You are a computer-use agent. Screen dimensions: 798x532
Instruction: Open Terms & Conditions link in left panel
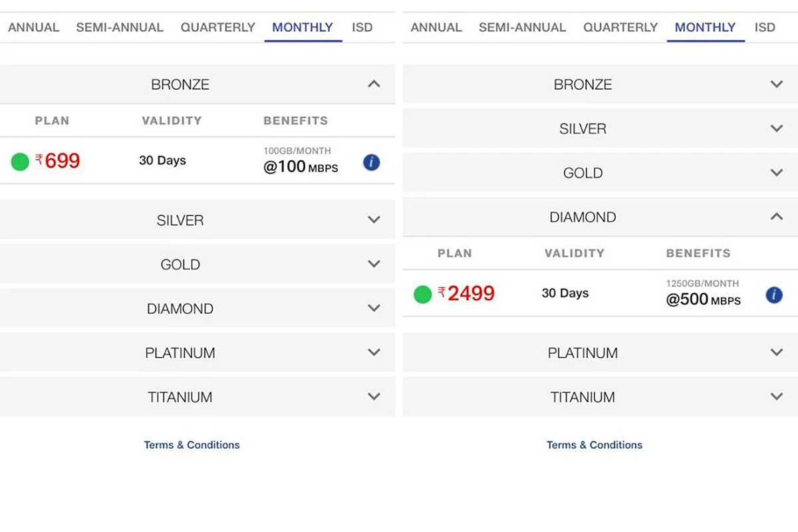tap(192, 445)
